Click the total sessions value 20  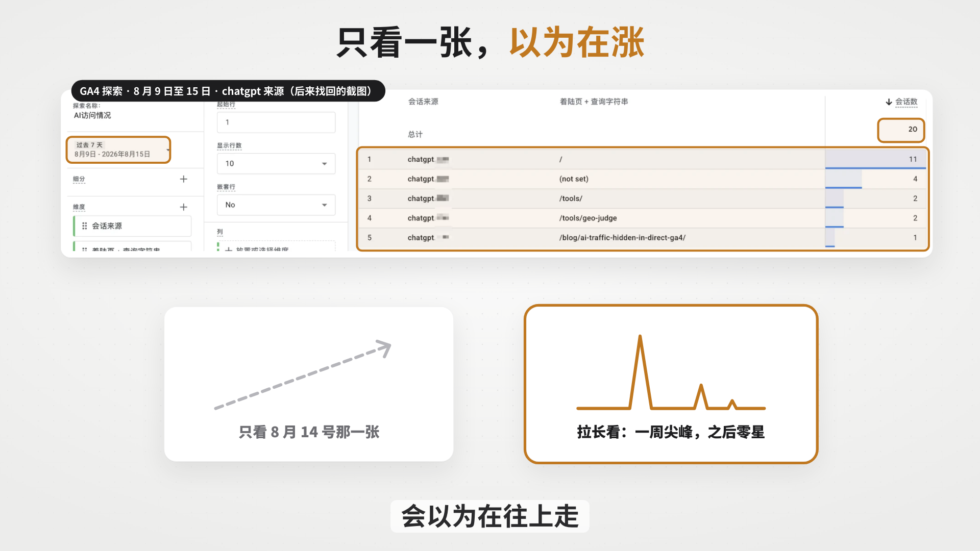tap(913, 129)
